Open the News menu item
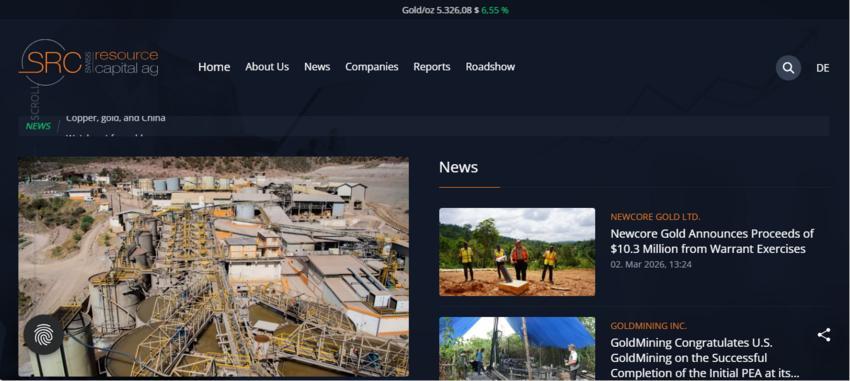 pos(317,67)
